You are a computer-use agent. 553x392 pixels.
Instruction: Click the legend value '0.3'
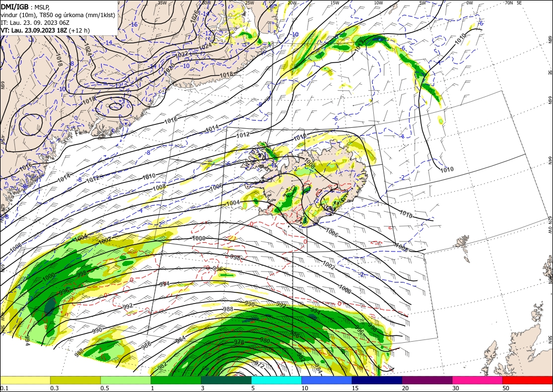coord(54,388)
